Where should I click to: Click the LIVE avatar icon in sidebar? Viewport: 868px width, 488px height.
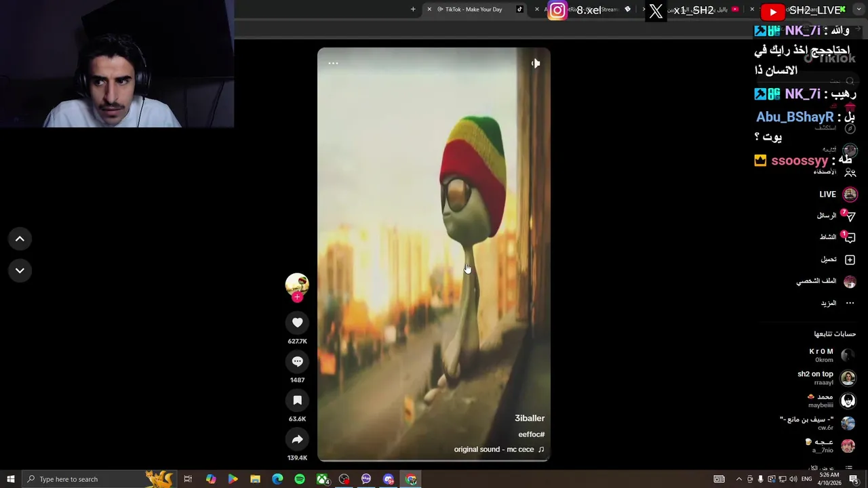tap(850, 195)
